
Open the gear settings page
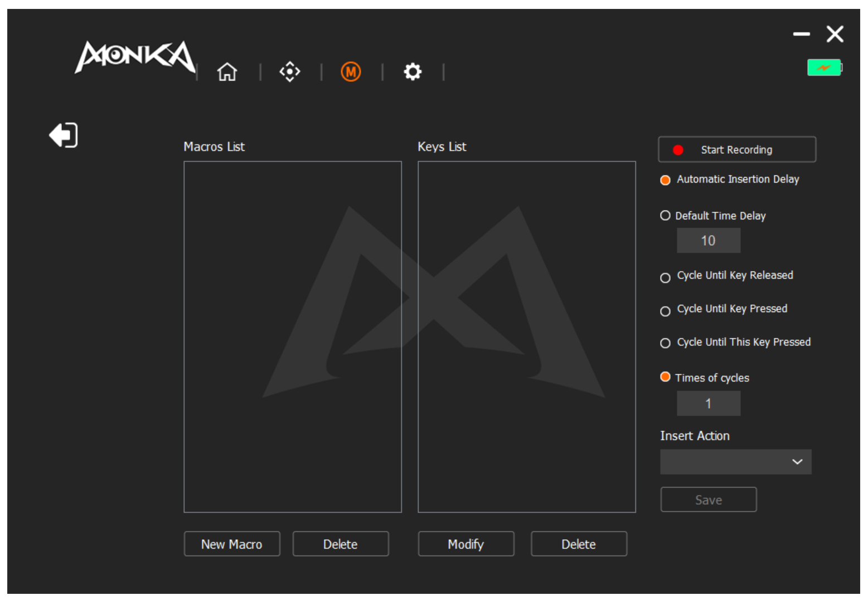point(413,72)
